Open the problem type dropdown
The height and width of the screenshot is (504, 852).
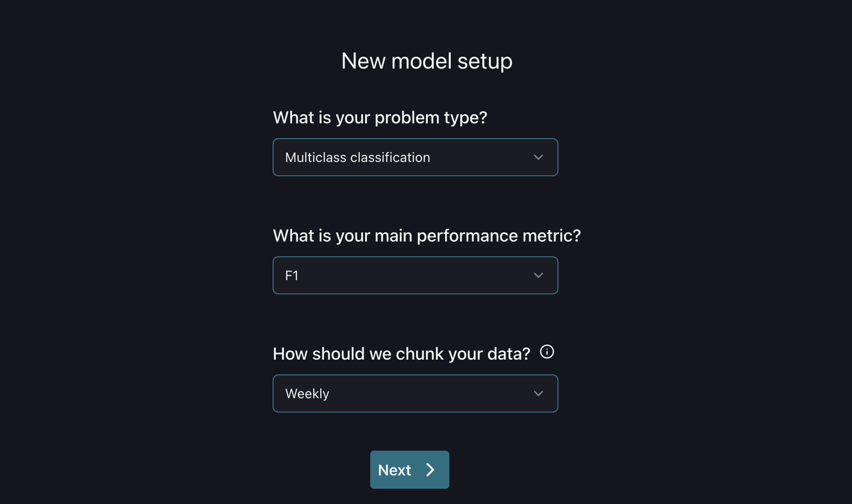[415, 157]
